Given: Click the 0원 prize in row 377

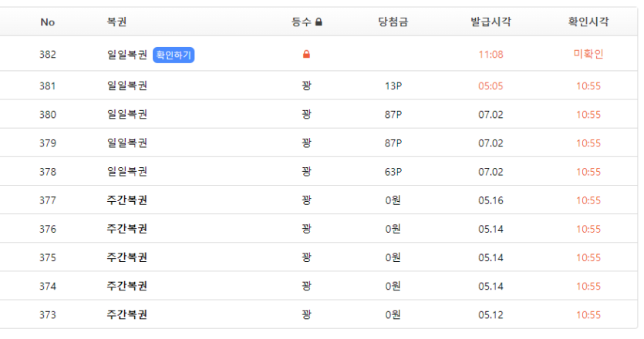Looking at the screenshot, I should pyautogui.click(x=393, y=200).
